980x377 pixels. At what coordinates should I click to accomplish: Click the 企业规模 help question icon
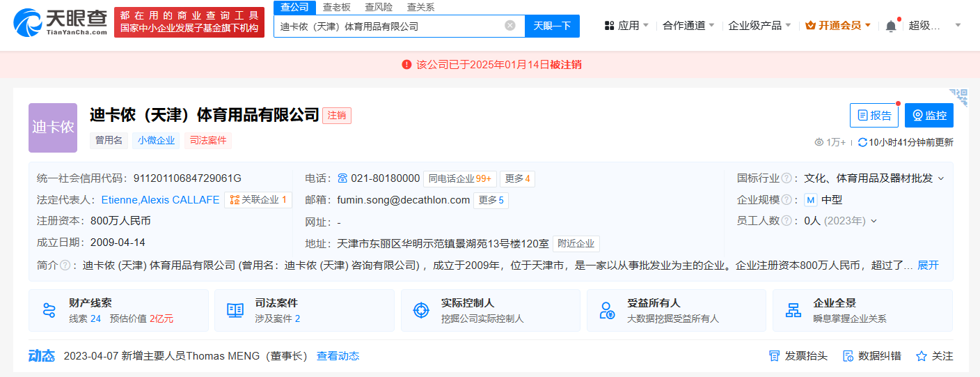787,200
